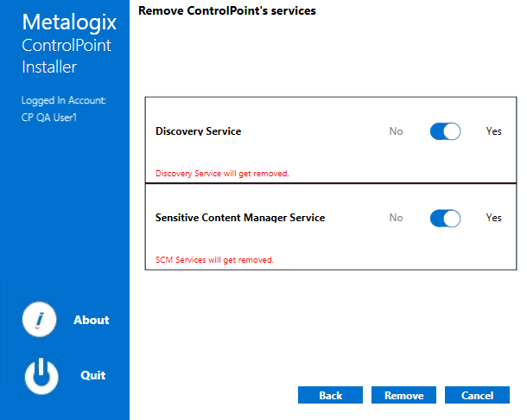This screenshot has height=420, width=527.
Task: Click the Metalogix ControlPoint Installer title
Action: (x=60, y=44)
